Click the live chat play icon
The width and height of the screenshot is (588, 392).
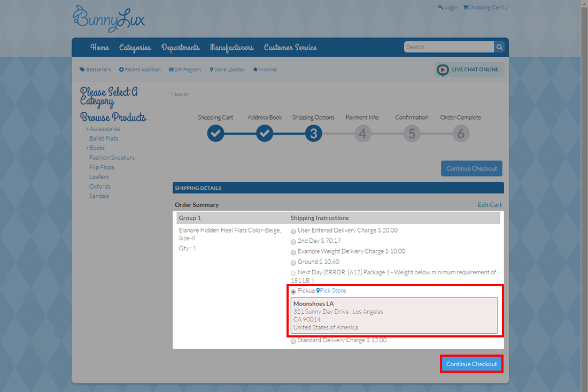coord(443,70)
